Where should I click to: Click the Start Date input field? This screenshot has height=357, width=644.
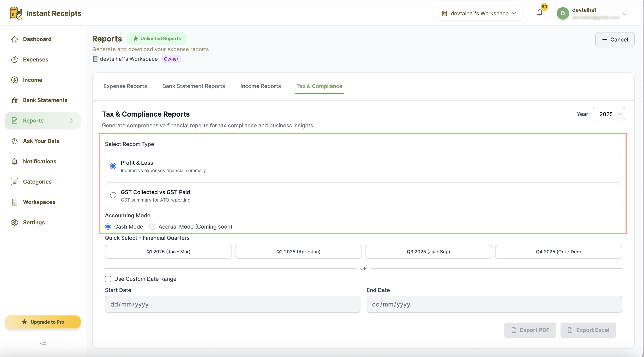tap(233, 304)
